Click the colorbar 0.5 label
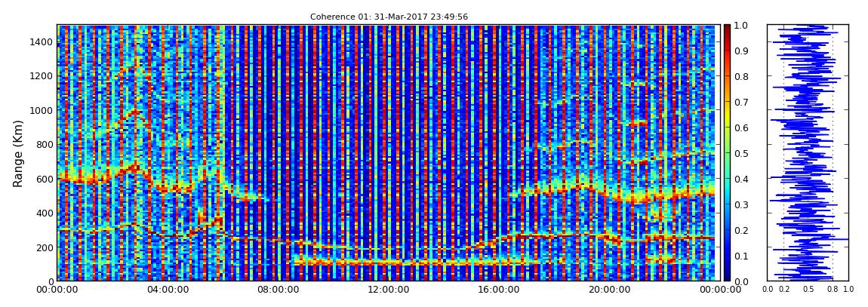This screenshot has height=307, width=868. pyautogui.click(x=740, y=153)
